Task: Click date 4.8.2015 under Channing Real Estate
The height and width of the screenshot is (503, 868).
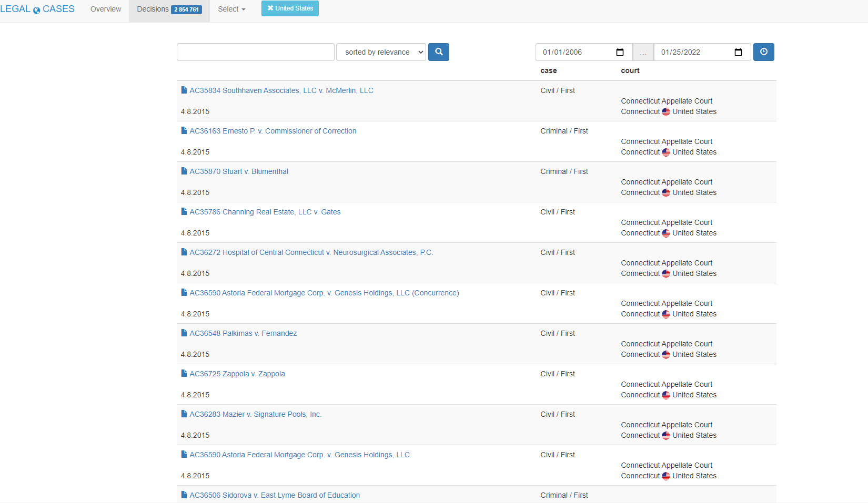Action: click(x=195, y=233)
